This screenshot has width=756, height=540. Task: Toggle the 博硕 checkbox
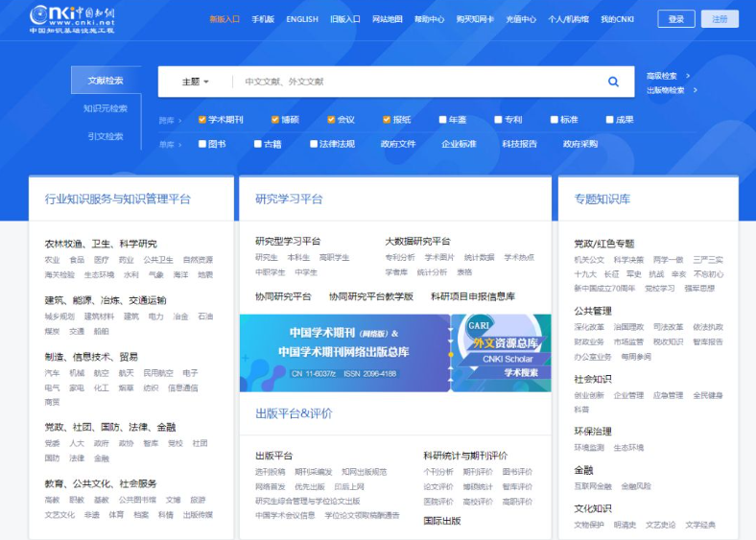point(274,120)
